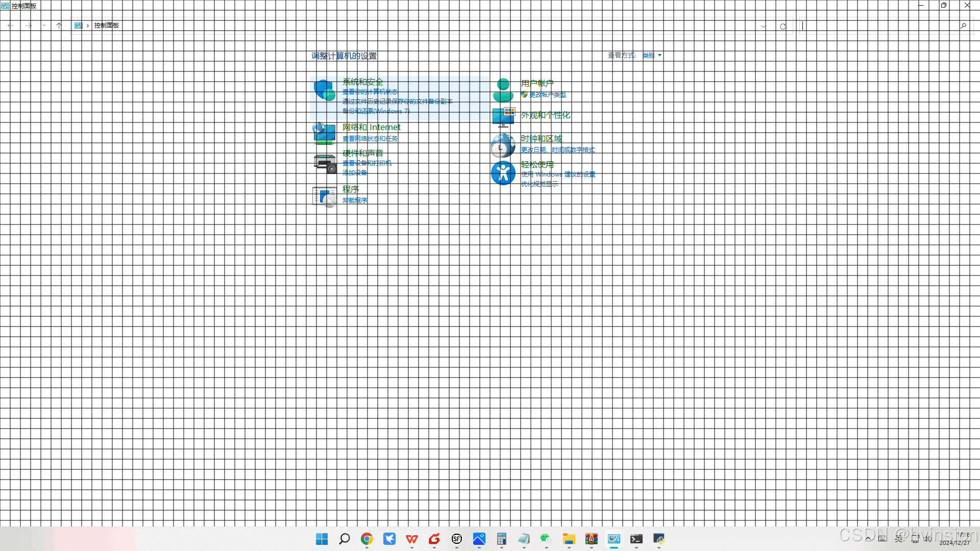Image resolution: width=980 pixels, height=551 pixels.
Task: Click the Control Panel search field
Action: click(x=878, y=26)
